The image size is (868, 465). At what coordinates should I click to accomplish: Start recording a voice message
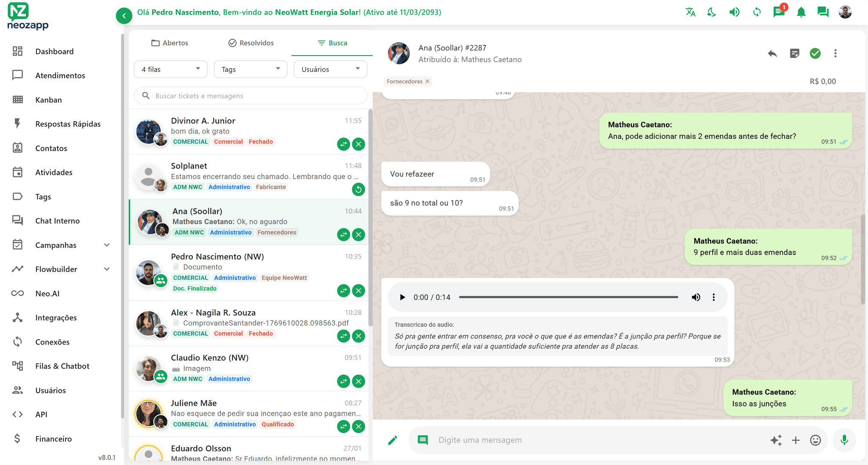pyautogui.click(x=844, y=440)
